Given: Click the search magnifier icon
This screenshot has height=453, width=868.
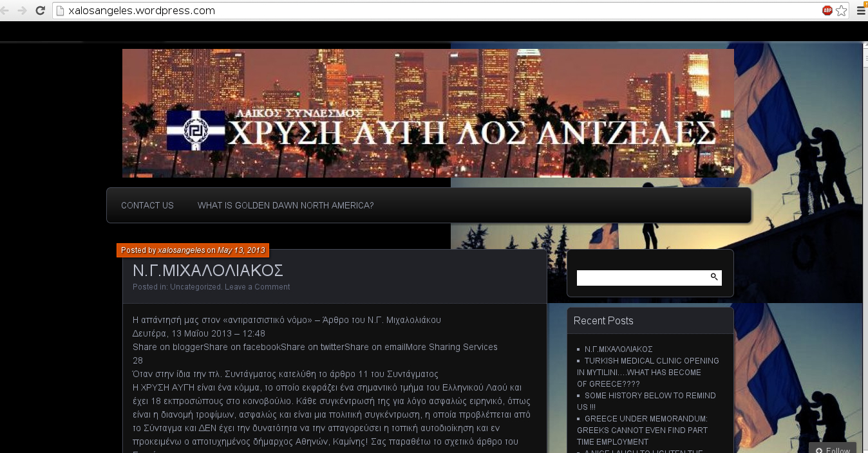Looking at the screenshot, I should [714, 277].
